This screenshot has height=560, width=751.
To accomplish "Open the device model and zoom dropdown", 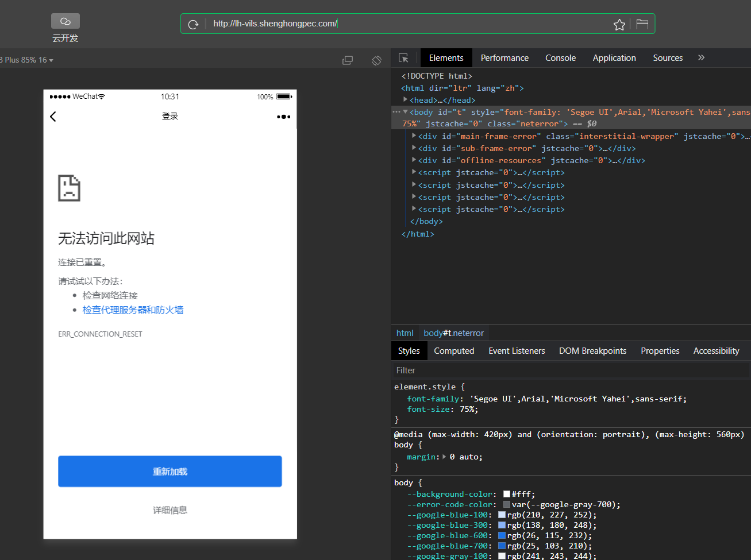I will point(27,60).
